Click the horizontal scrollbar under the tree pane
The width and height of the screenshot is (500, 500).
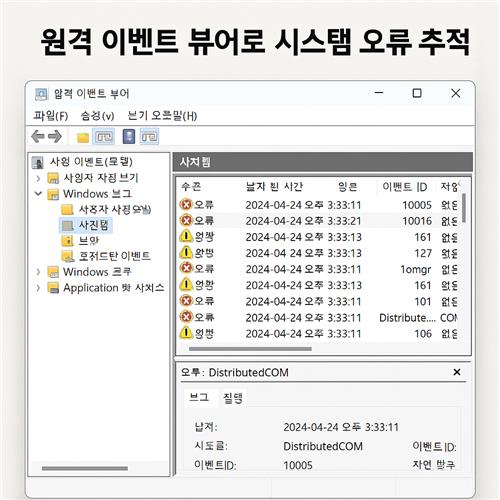(85, 468)
